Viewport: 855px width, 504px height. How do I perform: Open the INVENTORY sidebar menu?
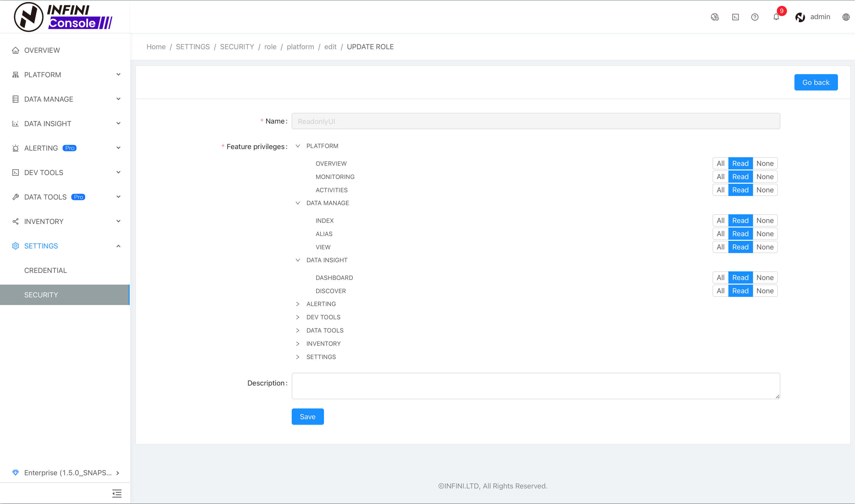65,221
